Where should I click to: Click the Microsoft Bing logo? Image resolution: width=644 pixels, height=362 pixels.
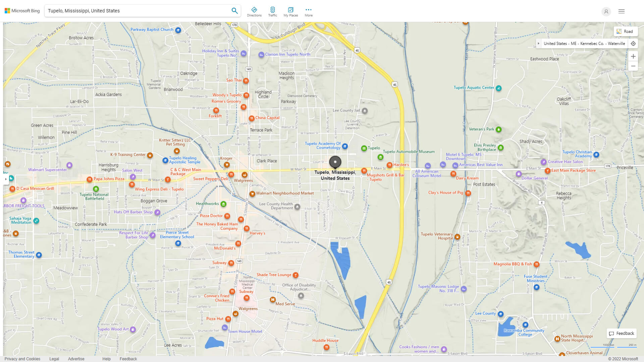click(21, 10)
